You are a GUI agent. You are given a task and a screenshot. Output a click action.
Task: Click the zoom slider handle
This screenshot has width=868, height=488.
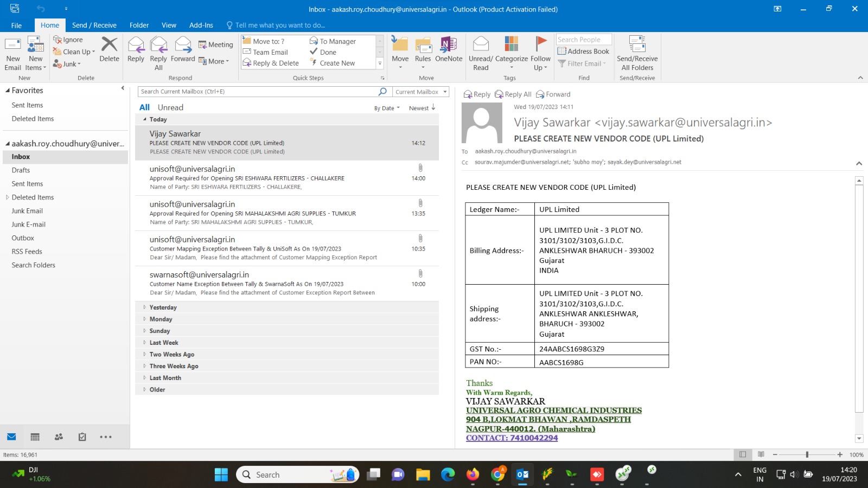point(807,454)
